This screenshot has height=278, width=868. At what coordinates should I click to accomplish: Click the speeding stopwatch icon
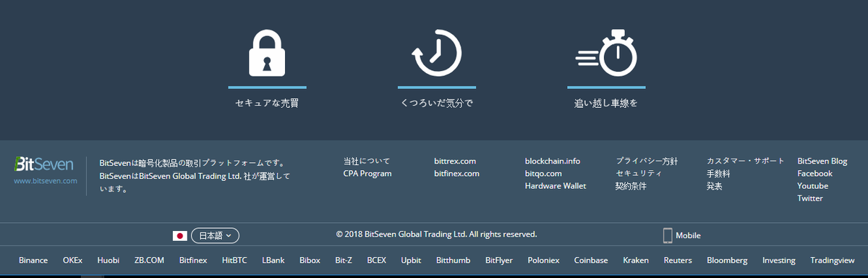point(605,54)
